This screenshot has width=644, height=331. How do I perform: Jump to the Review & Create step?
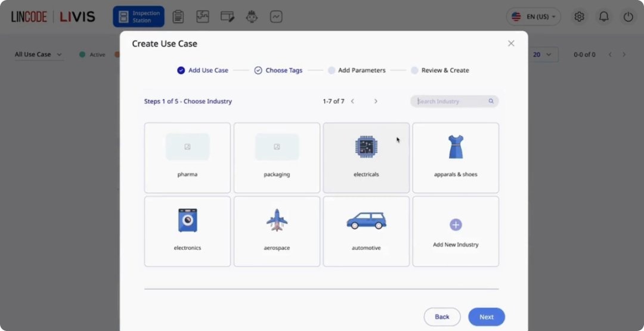440,70
